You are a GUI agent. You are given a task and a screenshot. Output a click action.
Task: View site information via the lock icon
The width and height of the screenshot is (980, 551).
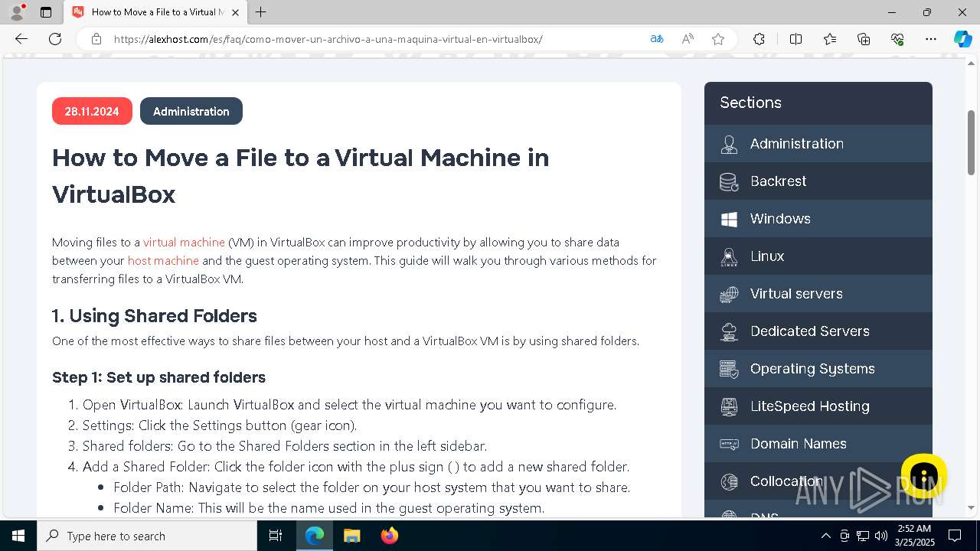point(96,39)
